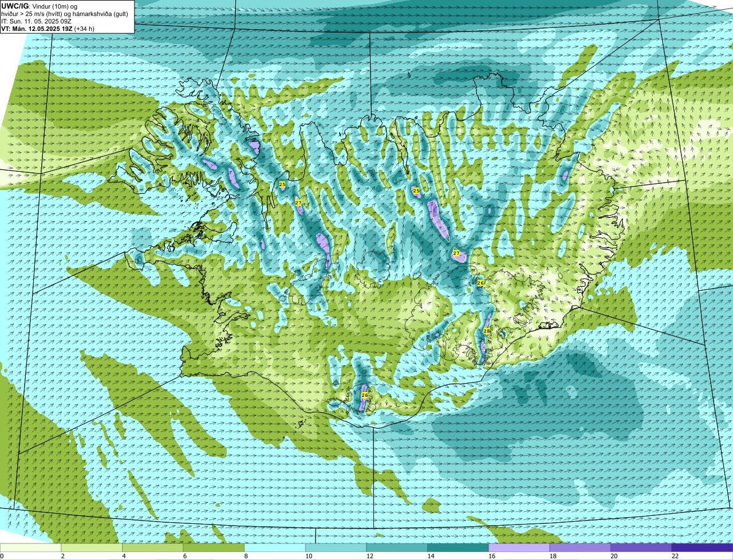Click the legend scale number 8
The width and height of the screenshot is (733, 560).
tap(246, 556)
